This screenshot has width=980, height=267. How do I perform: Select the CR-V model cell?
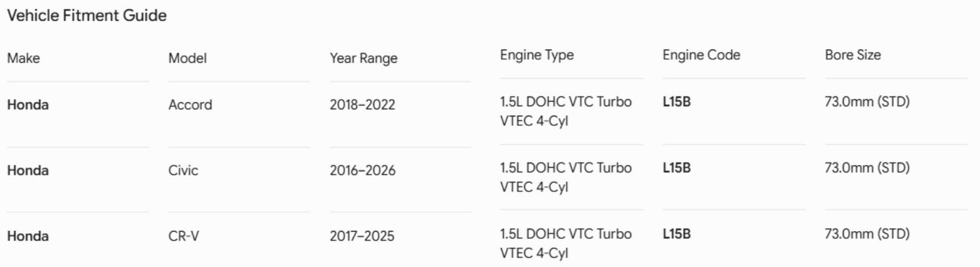tap(184, 236)
